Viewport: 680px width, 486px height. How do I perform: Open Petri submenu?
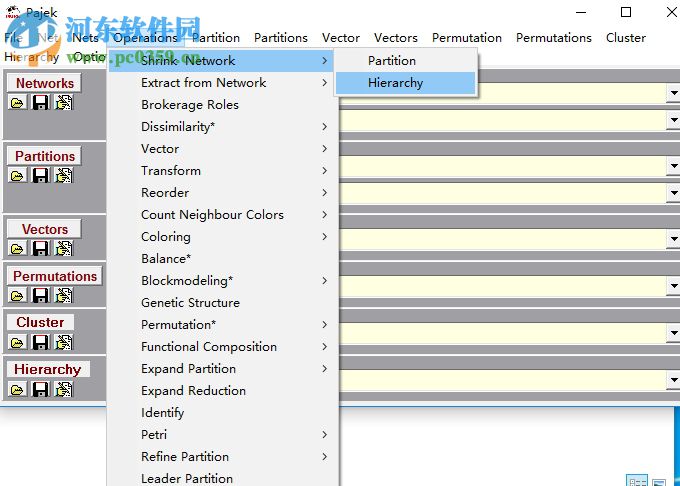[223, 435]
